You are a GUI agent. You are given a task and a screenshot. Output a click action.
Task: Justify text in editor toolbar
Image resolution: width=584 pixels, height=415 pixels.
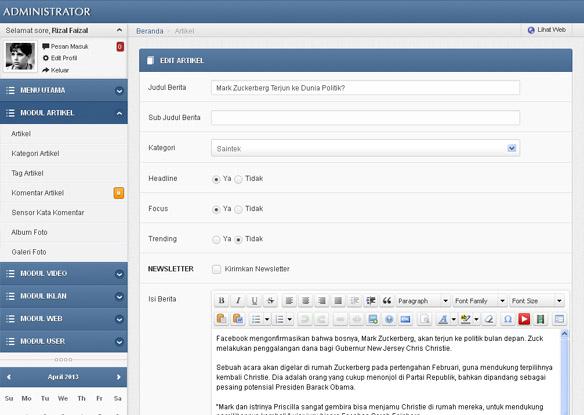point(338,301)
